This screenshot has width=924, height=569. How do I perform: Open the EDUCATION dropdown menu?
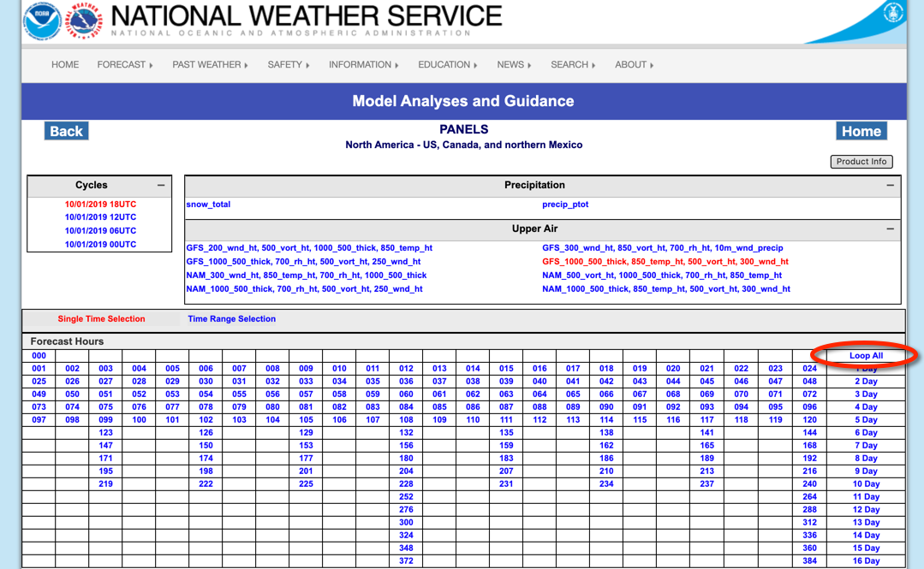pyautogui.click(x=447, y=65)
